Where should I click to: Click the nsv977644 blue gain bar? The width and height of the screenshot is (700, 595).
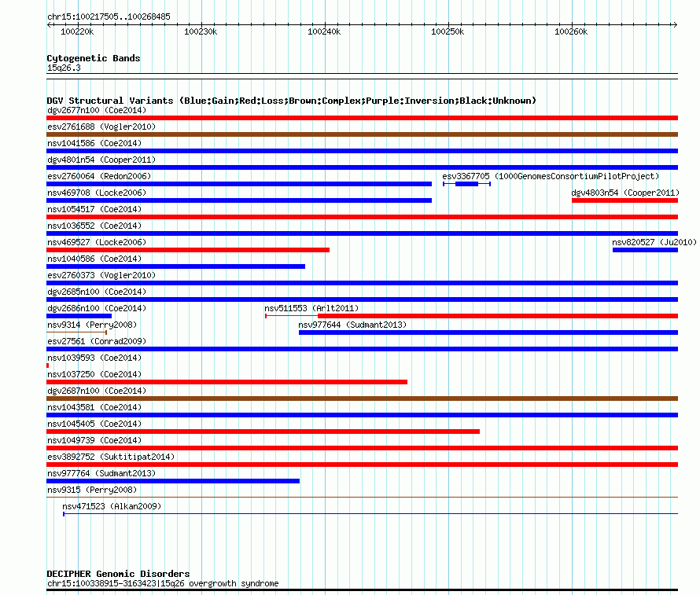pos(488,332)
